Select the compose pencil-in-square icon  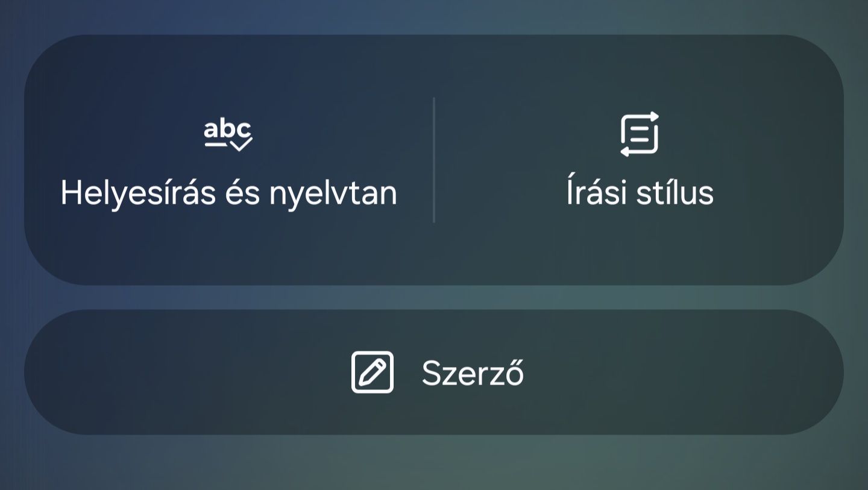(373, 372)
